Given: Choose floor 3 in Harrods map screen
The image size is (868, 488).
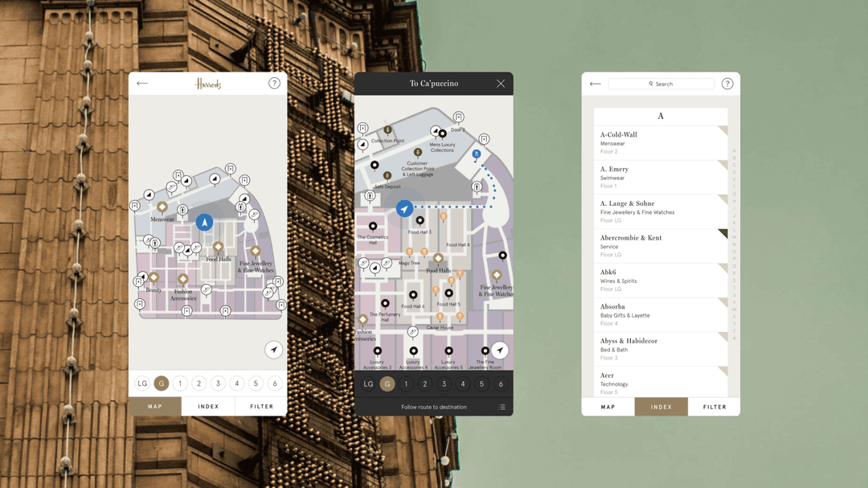Looking at the screenshot, I should point(218,383).
